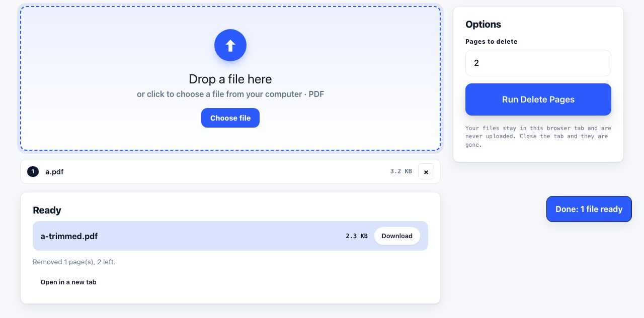Open in a new tab
The image size is (644, 318).
pos(68,282)
